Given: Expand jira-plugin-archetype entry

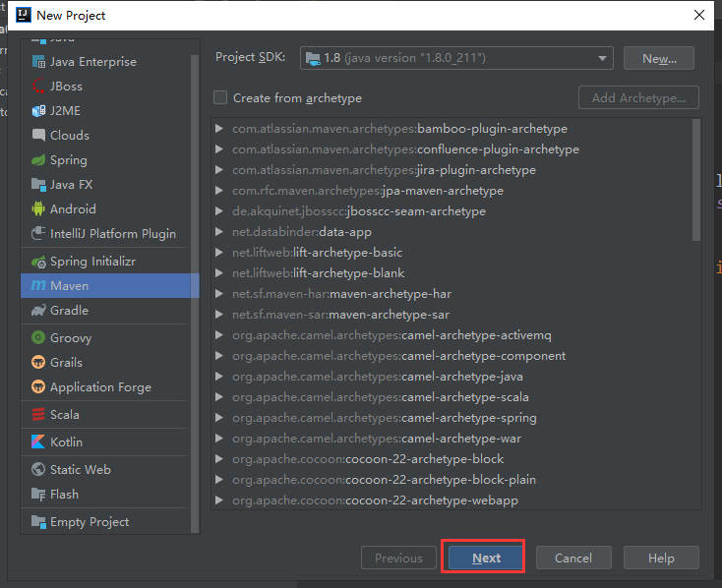Looking at the screenshot, I should coord(219,170).
